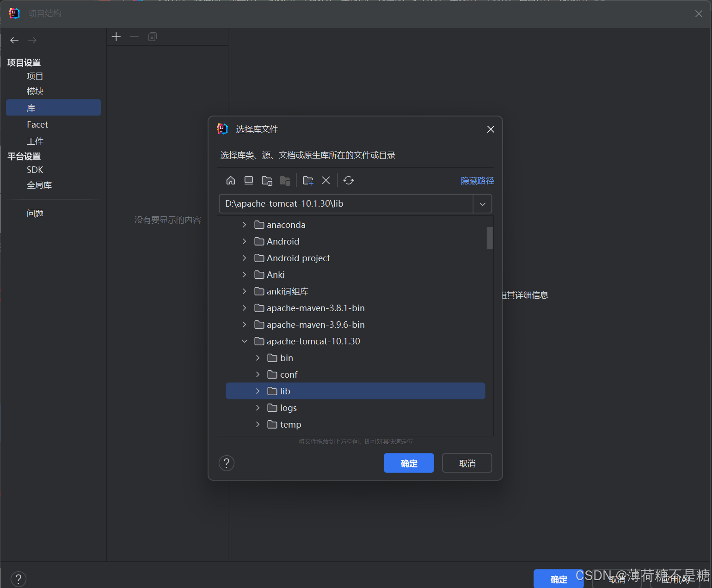The image size is (712, 588).
Task: Click the project directory icon
Action: coord(267,180)
